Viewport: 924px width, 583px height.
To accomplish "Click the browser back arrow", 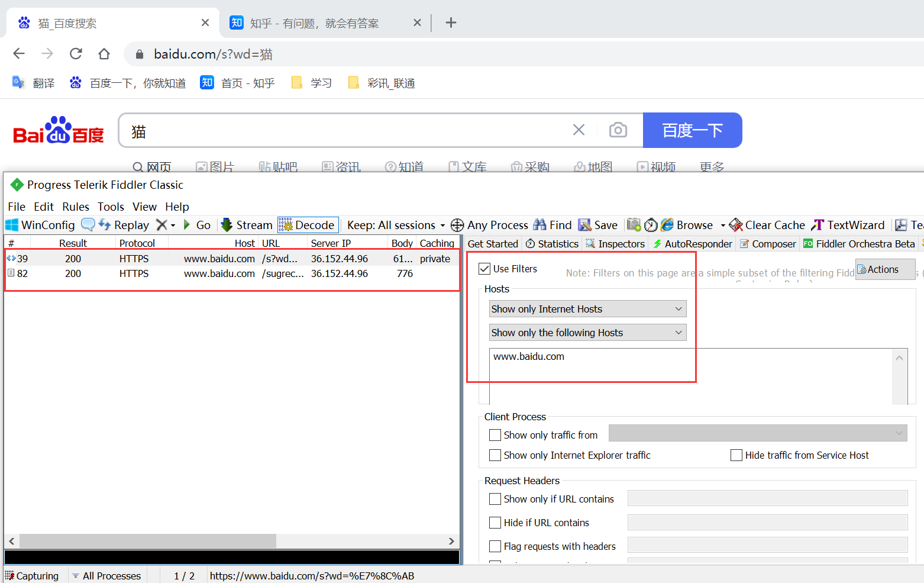I will click(x=19, y=54).
